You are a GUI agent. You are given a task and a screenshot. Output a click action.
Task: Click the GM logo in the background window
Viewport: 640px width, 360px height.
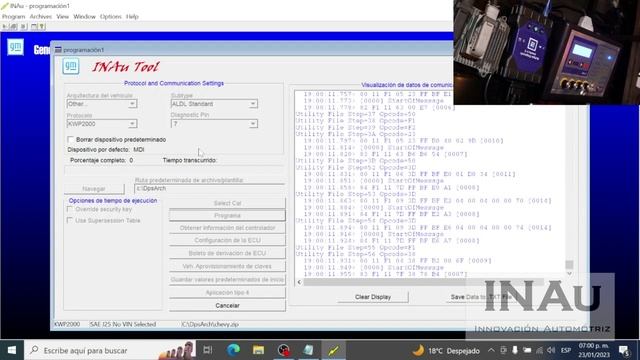coord(16,47)
